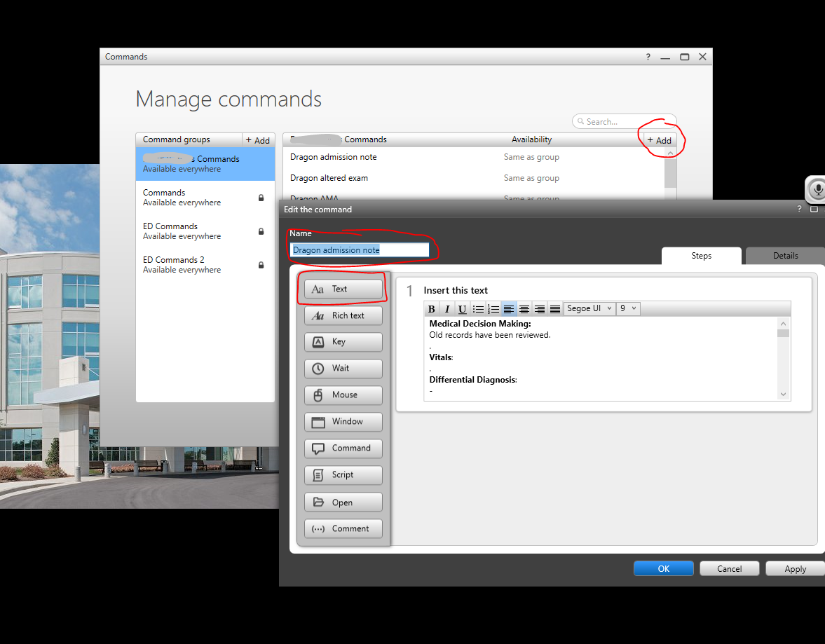Click 'Medical Decision Making:' text in editor
The width and height of the screenshot is (825, 644).
480,324
